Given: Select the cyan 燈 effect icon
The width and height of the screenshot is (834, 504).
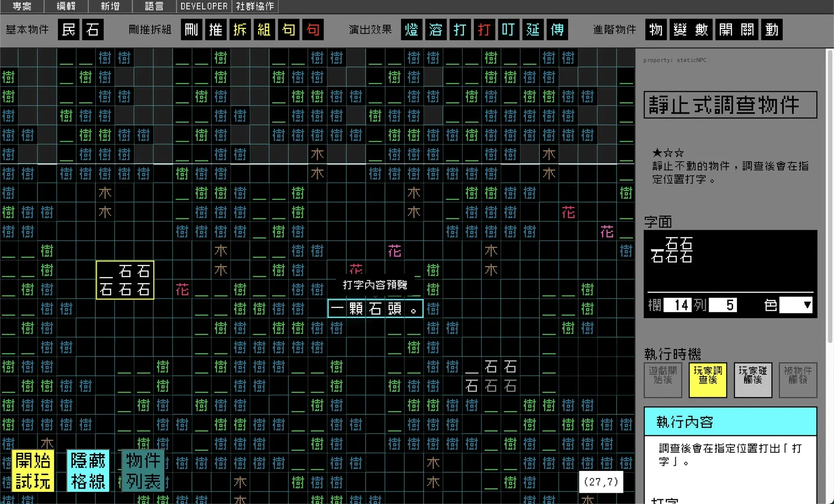Looking at the screenshot, I should pos(411,30).
